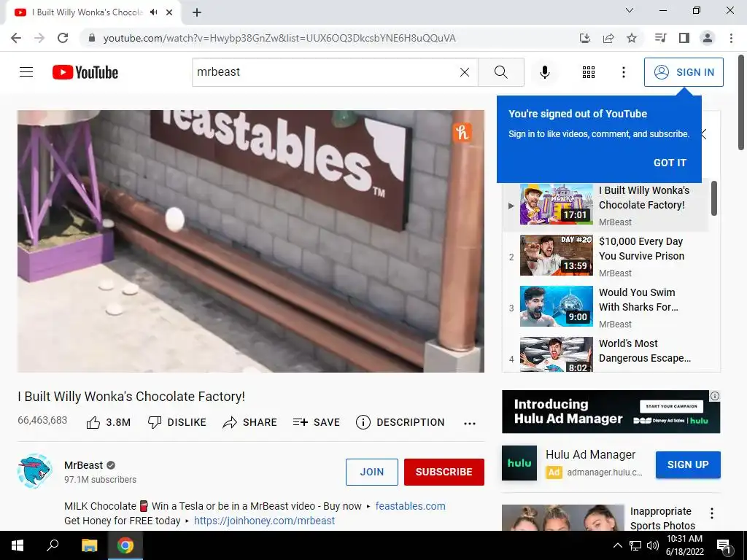The image size is (747, 560).
Task: Share this page icon in address bar
Action: 608,38
